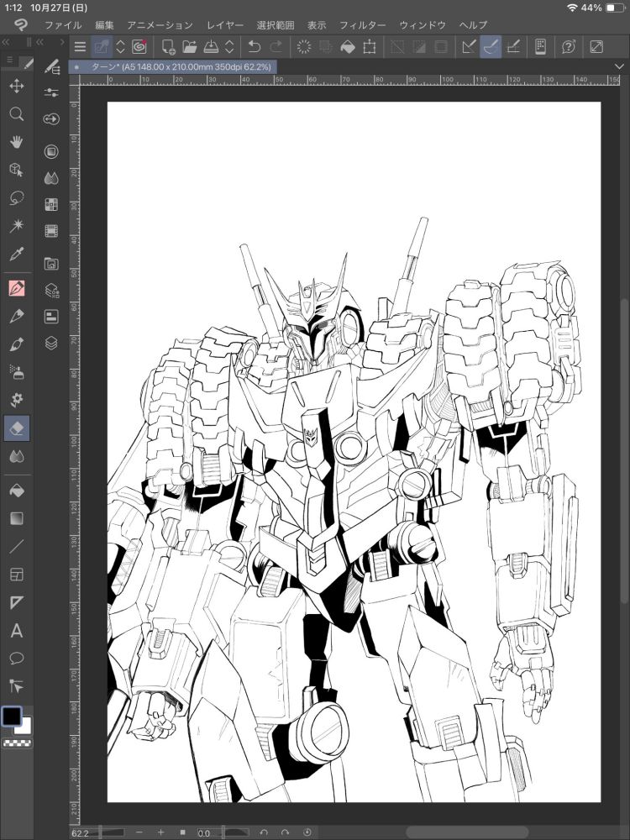Viewport: 630px width, 840px height.
Task: Select the Lasso selection tool
Action: [17, 197]
